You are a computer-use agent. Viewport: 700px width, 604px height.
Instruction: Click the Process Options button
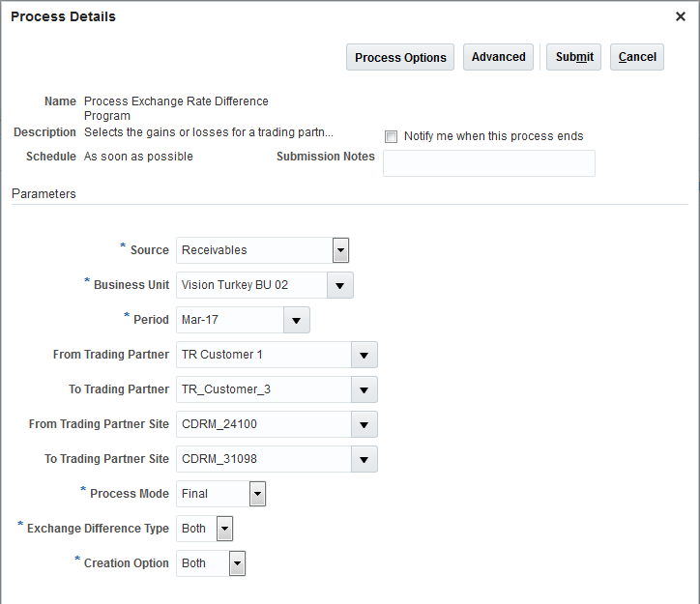pyautogui.click(x=400, y=57)
